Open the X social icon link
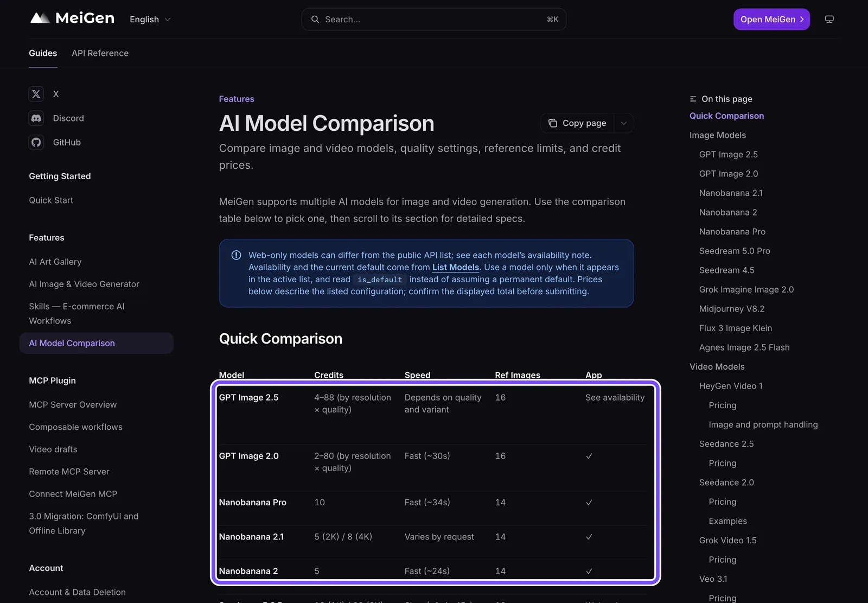The width and height of the screenshot is (868, 603). (x=36, y=94)
